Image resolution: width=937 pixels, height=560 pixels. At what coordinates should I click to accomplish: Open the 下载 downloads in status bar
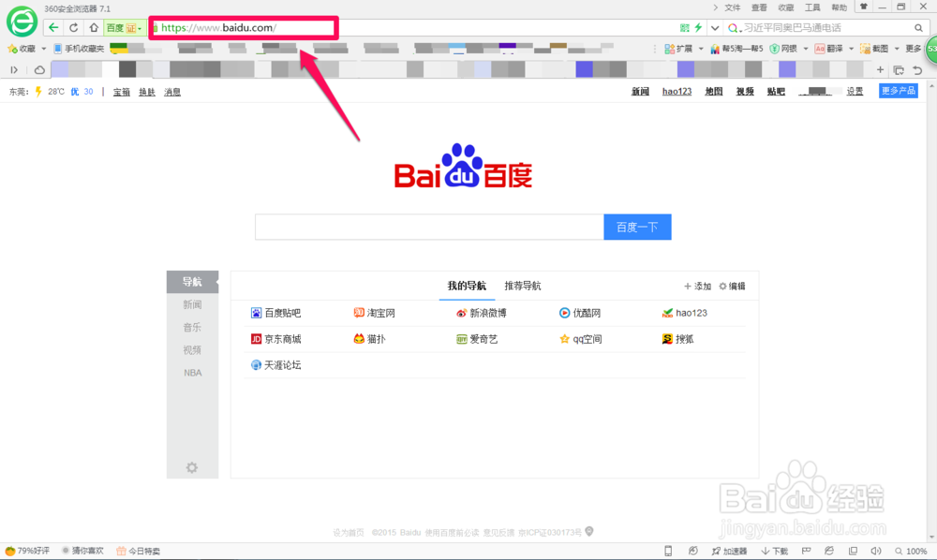(x=775, y=551)
